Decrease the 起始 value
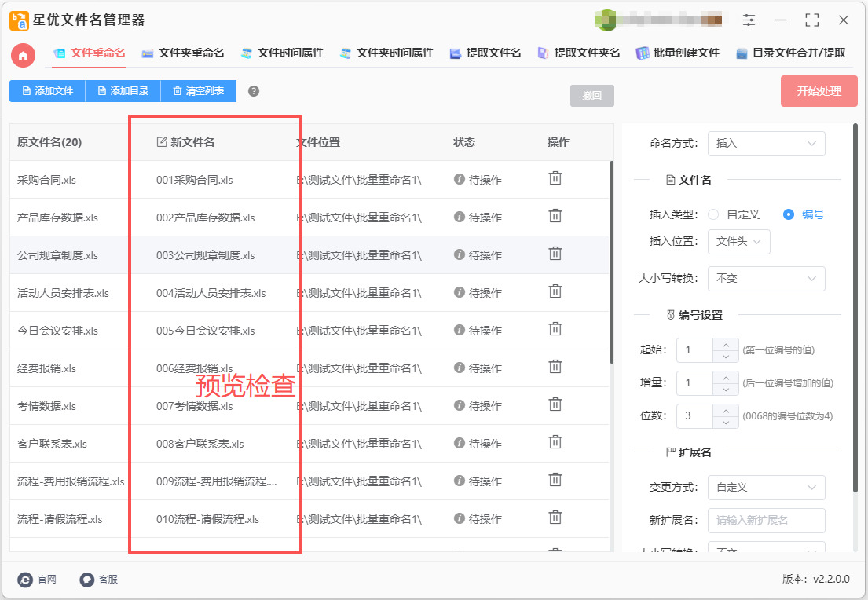868x600 pixels. pyautogui.click(x=726, y=357)
